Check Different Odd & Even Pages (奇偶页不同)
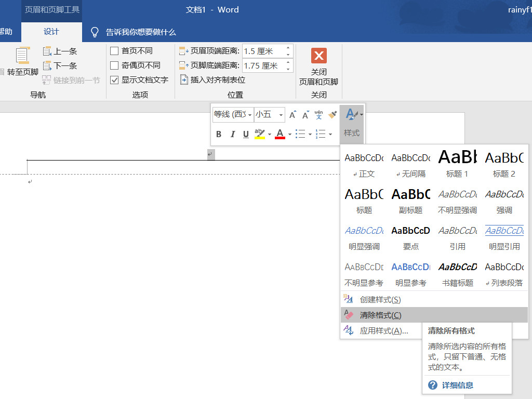This screenshot has width=532, height=399. point(114,65)
